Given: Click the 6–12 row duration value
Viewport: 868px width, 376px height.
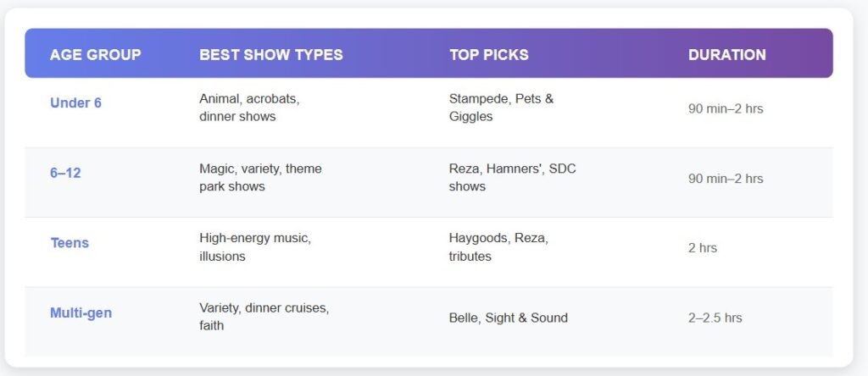Looking at the screenshot, I should (x=725, y=179).
